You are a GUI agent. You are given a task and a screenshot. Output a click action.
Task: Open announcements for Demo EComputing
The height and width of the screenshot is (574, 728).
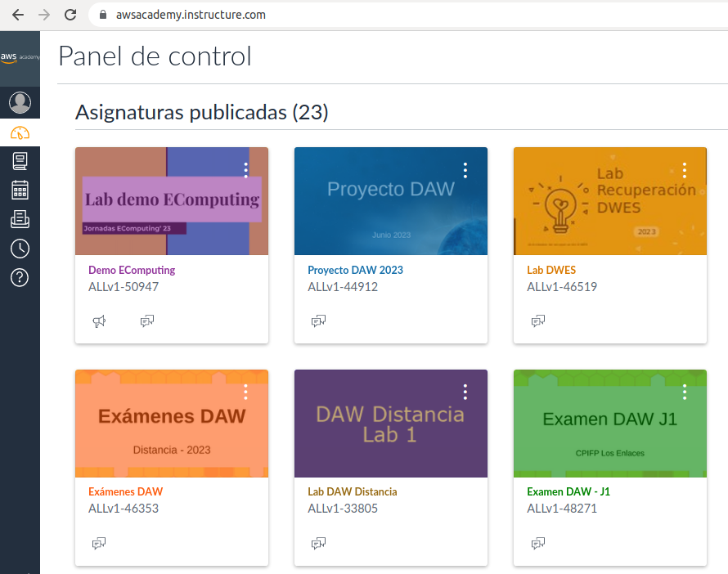99,321
